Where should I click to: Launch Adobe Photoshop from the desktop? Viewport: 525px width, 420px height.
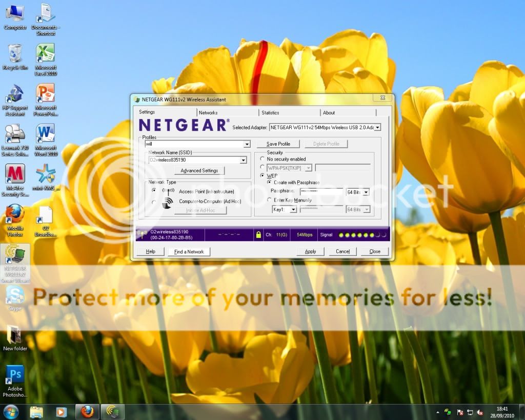pos(15,381)
